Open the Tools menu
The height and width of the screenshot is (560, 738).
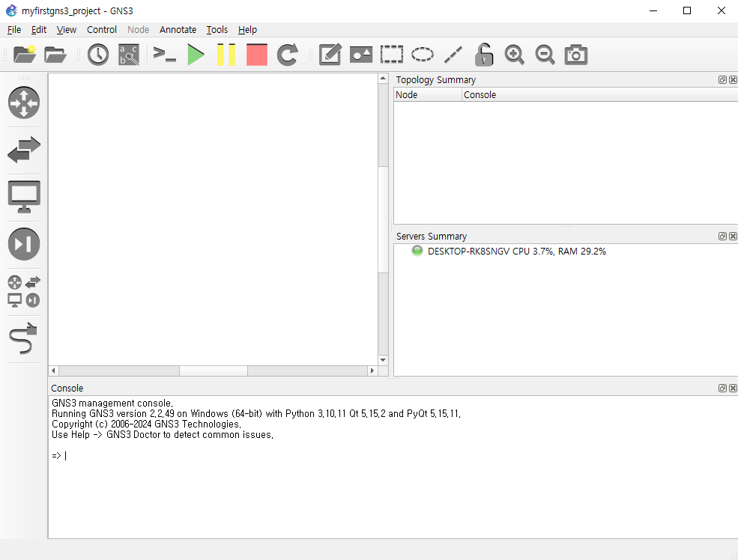coord(217,30)
